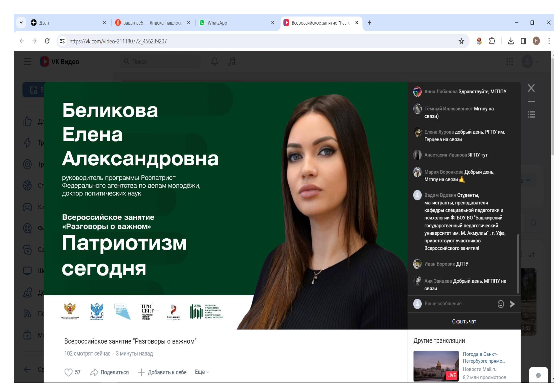Toggle browser side panel icon
This screenshot has width=554, height=392.
coord(523,41)
